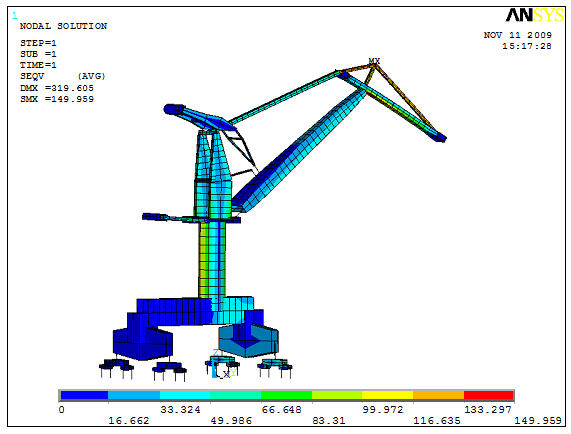The height and width of the screenshot is (434, 571).
Task: Click the blue tip of the crane jib
Action: click(x=440, y=137)
